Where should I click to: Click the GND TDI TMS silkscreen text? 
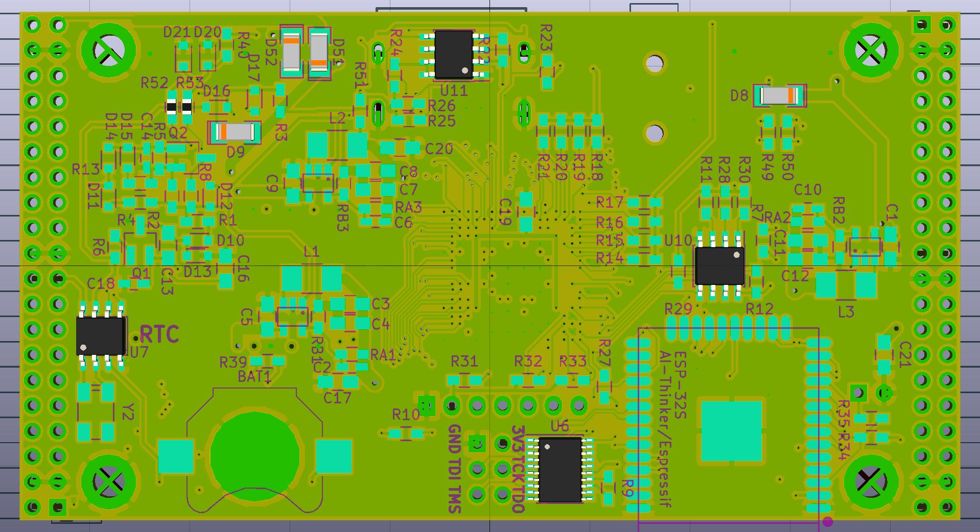(x=454, y=469)
